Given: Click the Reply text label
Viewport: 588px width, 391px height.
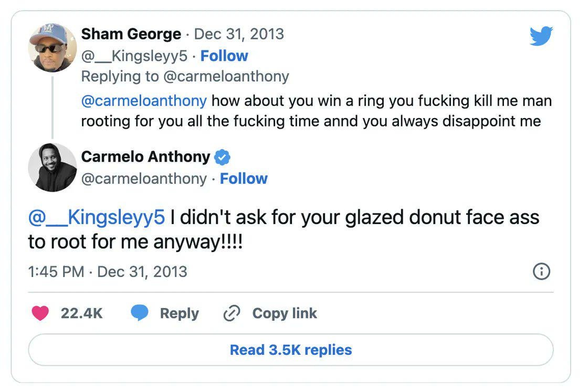Looking at the screenshot, I should pyautogui.click(x=179, y=313).
